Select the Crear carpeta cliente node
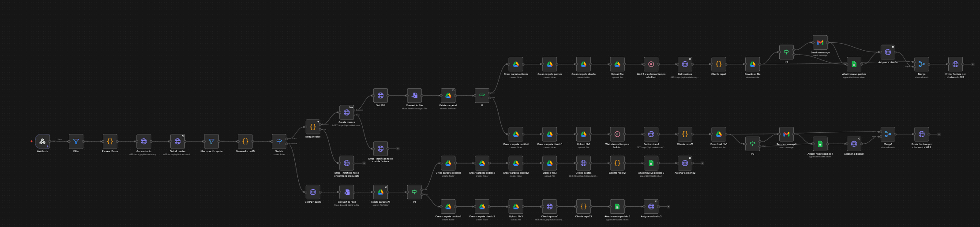Image resolution: width=980 pixels, height=227 pixels. point(516,64)
